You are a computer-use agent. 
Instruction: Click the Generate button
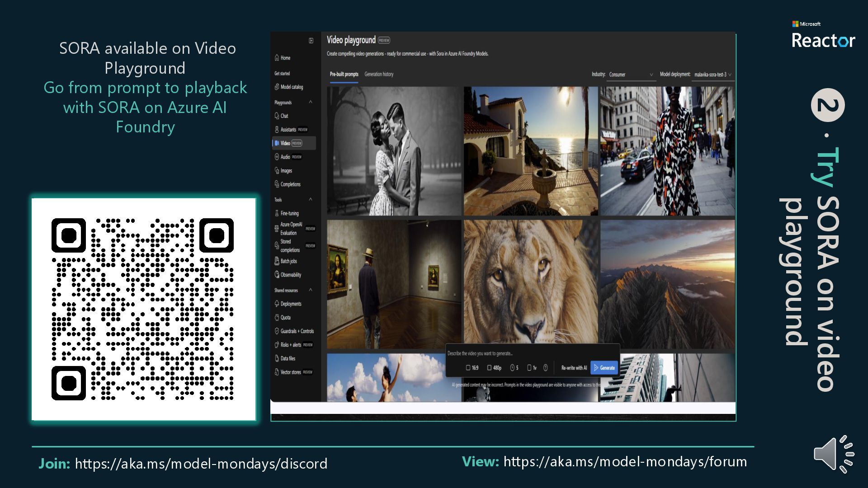(x=604, y=368)
